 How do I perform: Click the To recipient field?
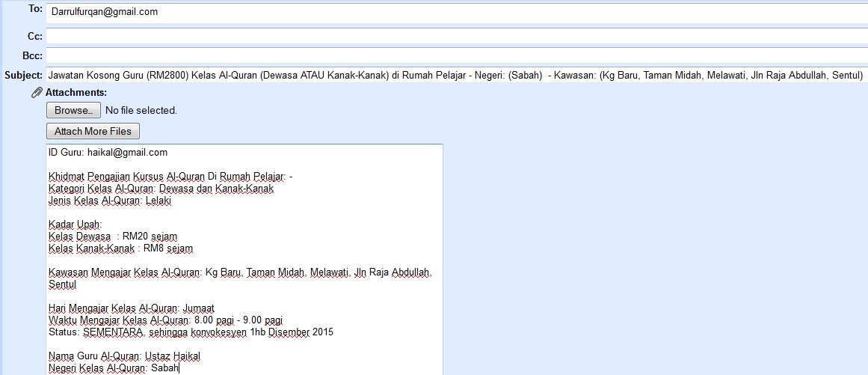coord(457,13)
